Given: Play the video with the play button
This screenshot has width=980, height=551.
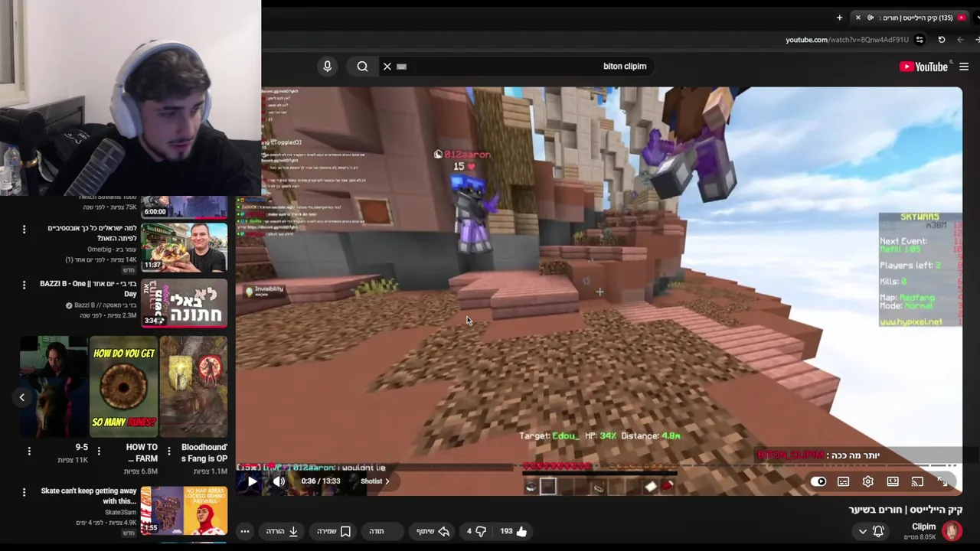Looking at the screenshot, I should pos(252,481).
